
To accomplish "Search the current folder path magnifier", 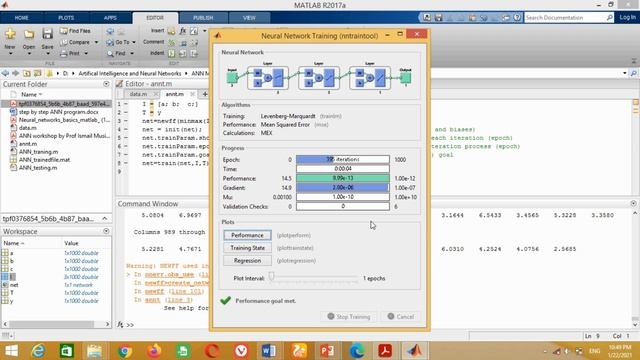I will (633, 73).
